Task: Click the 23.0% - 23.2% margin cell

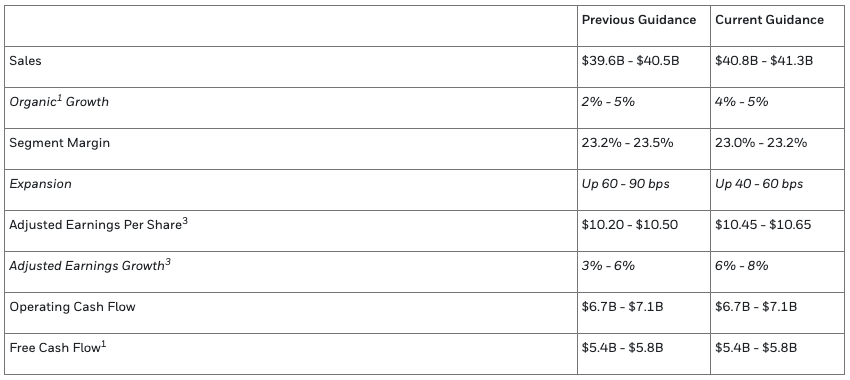Action: point(761,143)
